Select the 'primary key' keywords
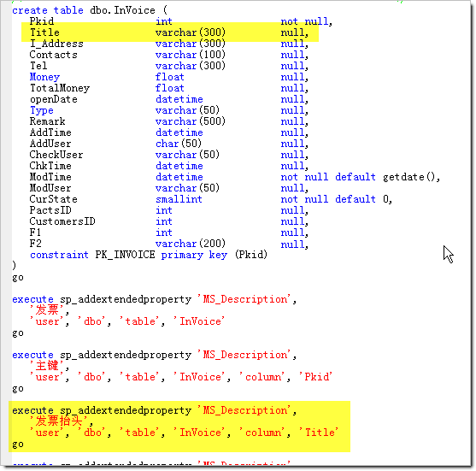The width and height of the screenshot is (476, 471). 194,255
